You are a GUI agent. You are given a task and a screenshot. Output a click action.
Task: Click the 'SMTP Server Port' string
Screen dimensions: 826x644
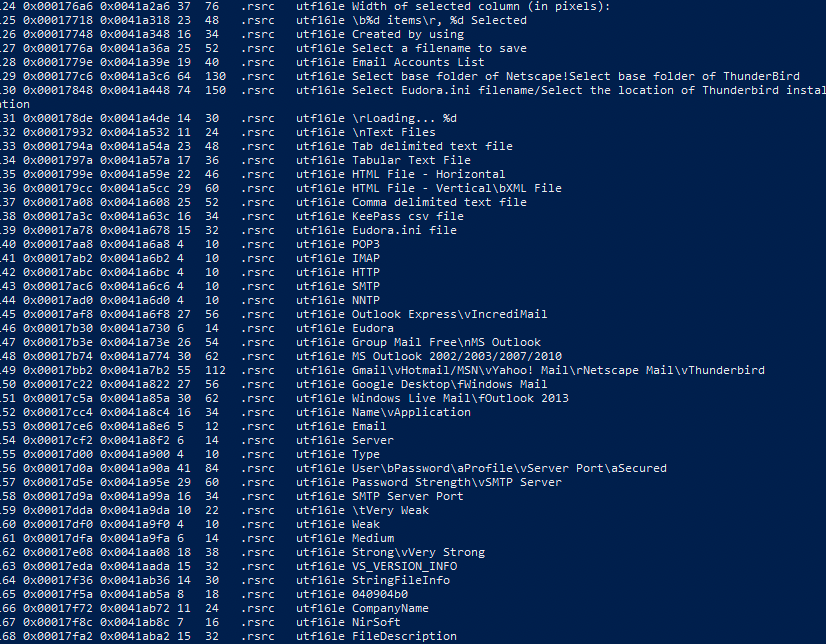pos(408,496)
